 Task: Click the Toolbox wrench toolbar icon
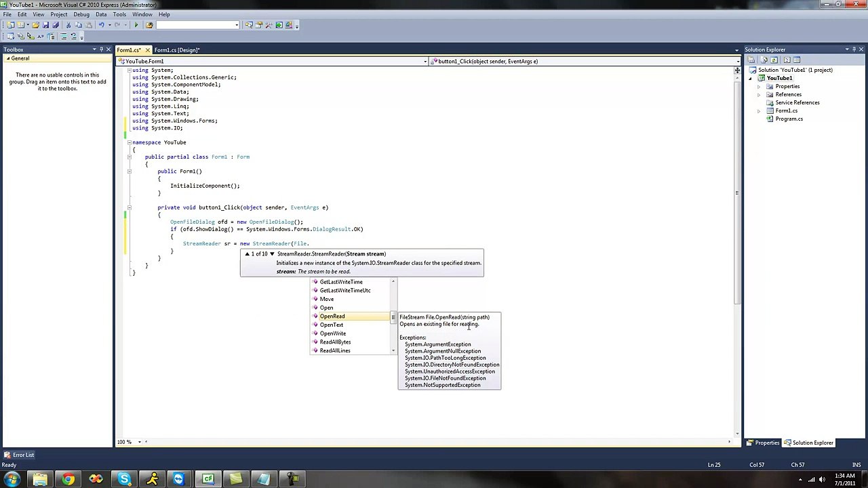[x=269, y=25]
